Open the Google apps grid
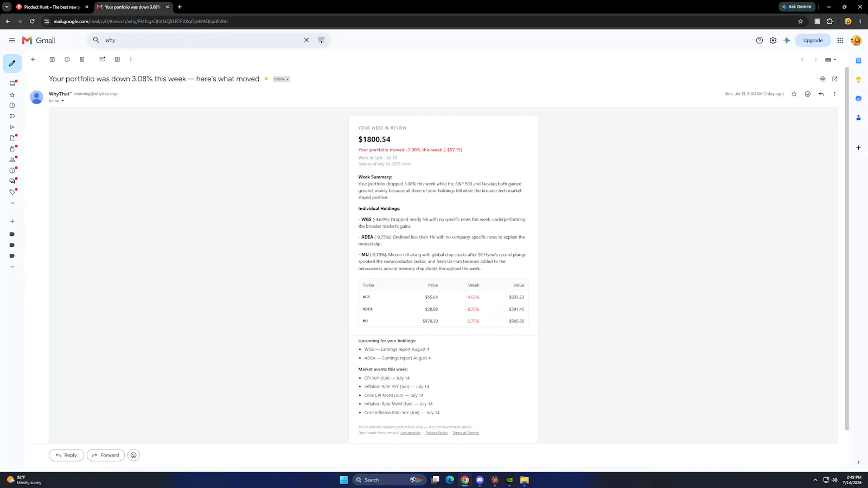The width and height of the screenshot is (868, 488). [x=840, y=40]
